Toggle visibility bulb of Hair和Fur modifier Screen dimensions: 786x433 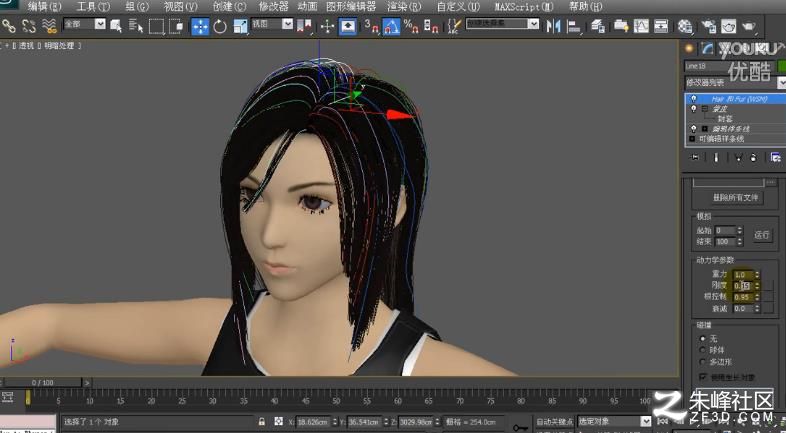(x=694, y=99)
